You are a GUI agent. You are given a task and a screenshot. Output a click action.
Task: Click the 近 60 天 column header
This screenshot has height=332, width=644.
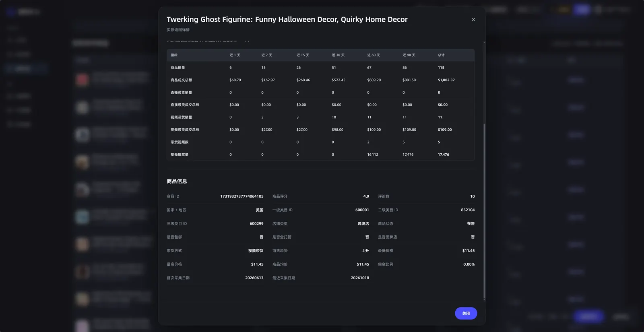pos(374,55)
